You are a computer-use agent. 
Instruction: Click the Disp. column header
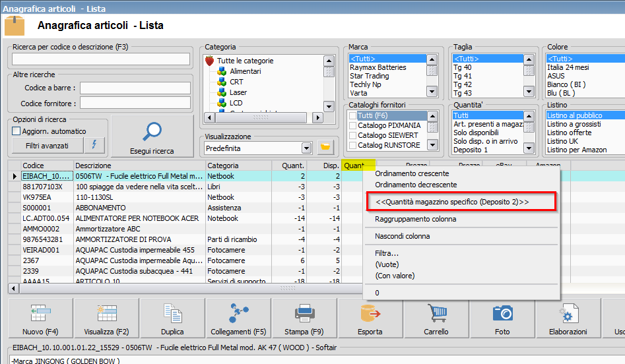tap(324, 166)
